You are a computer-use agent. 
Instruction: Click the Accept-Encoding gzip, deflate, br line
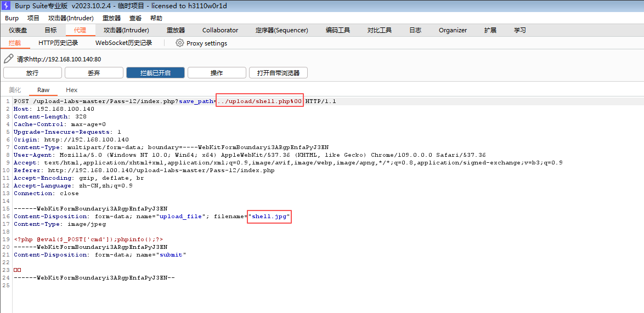tap(79, 178)
